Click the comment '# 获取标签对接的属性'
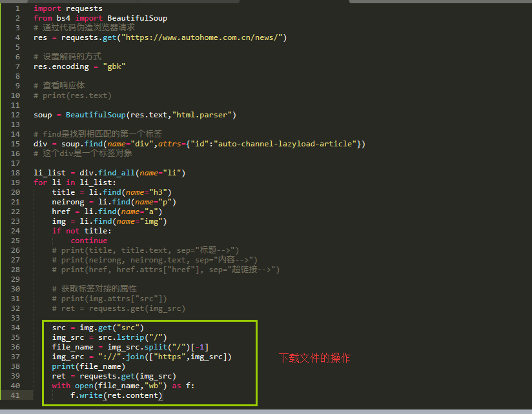 94,289
